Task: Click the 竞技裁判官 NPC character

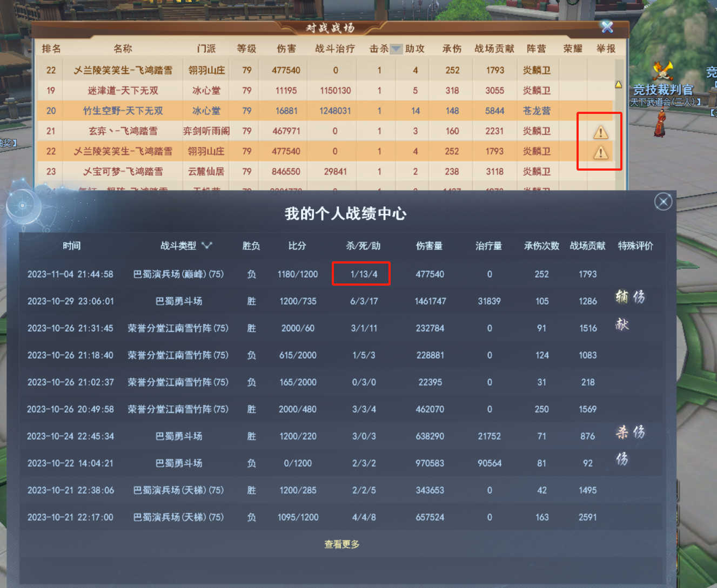Action: pos(660,123)
